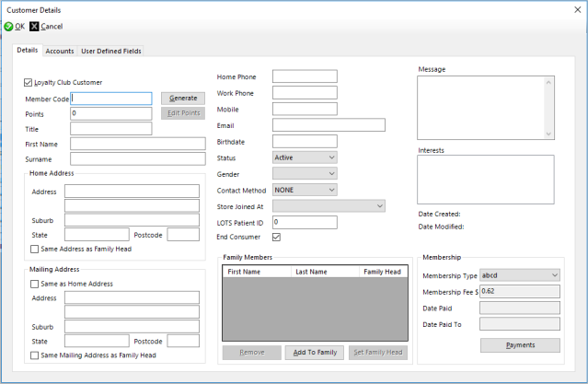Open the User Defined Fields tab
Screen dimensions: 588x384
pyautogui.click(x=111, y=52)
